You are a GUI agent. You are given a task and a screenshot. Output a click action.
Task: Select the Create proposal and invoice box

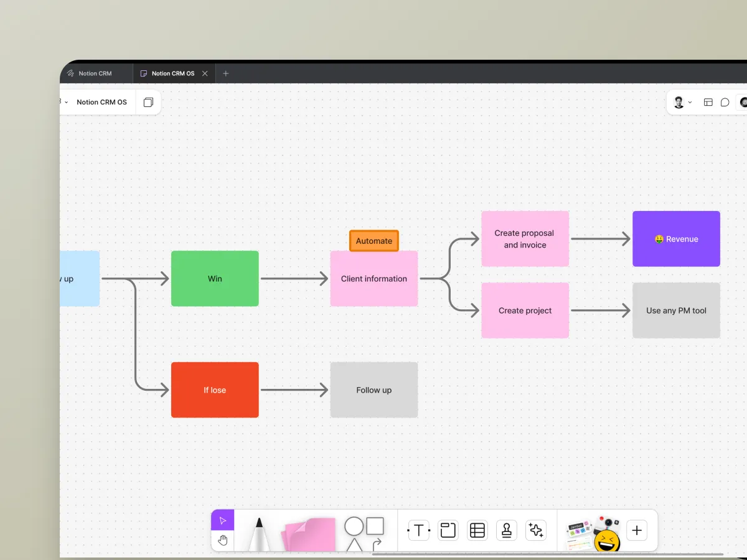525,239
